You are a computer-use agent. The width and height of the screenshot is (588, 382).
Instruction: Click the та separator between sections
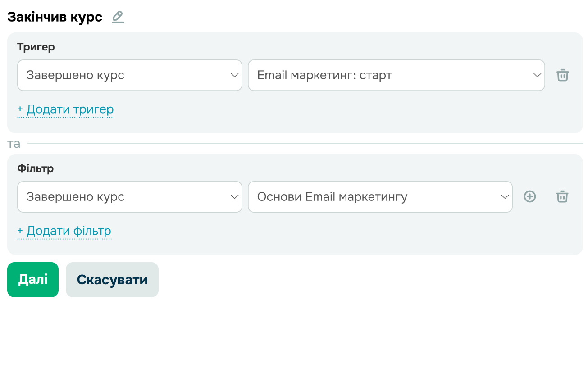pyautogui.click(x=14, y=144)
